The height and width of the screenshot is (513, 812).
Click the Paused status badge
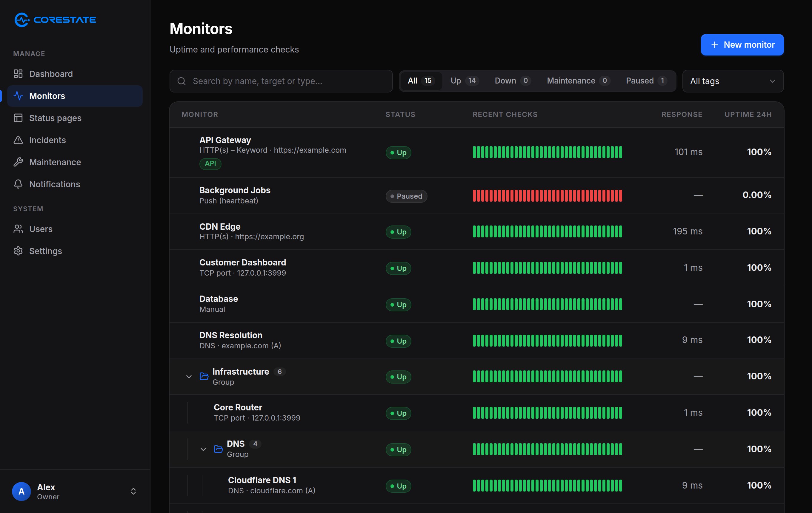click(x=406, y=196)
